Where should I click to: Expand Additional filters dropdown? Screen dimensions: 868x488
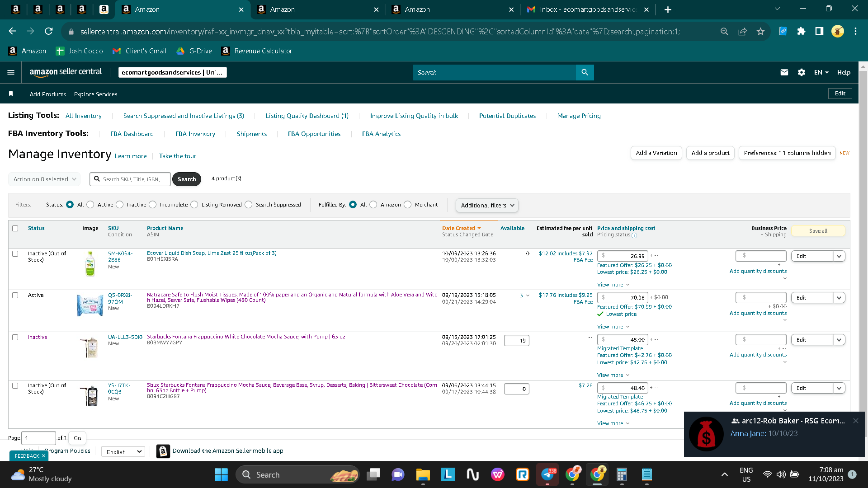point(487,205)
